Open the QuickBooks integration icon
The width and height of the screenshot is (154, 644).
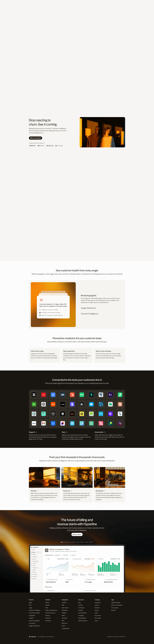pyautogui.click(x=34, y=404)
